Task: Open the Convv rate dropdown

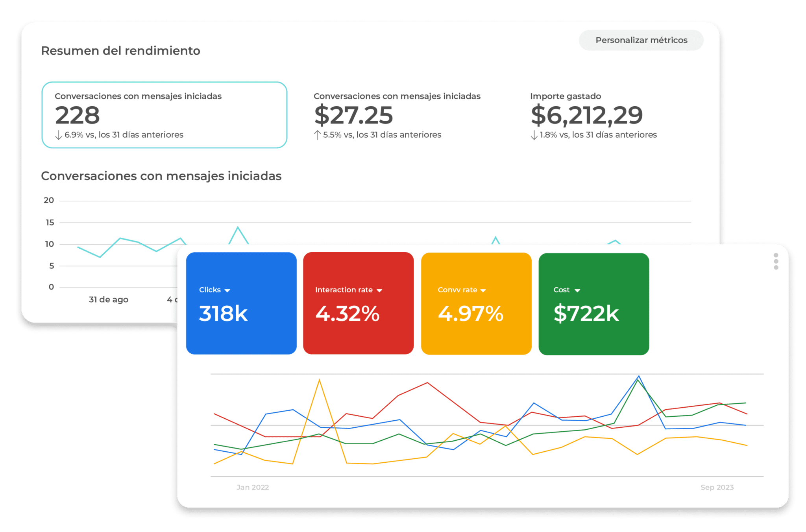Action: pyautogui.click(x=484, y=290)
